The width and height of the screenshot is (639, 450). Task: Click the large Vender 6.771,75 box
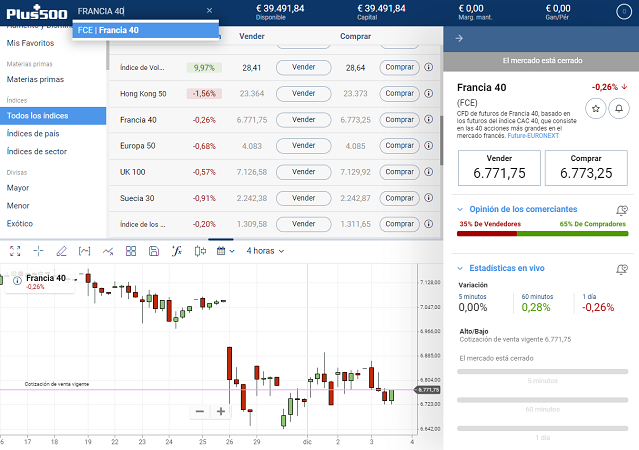click(x=499, y=168)
